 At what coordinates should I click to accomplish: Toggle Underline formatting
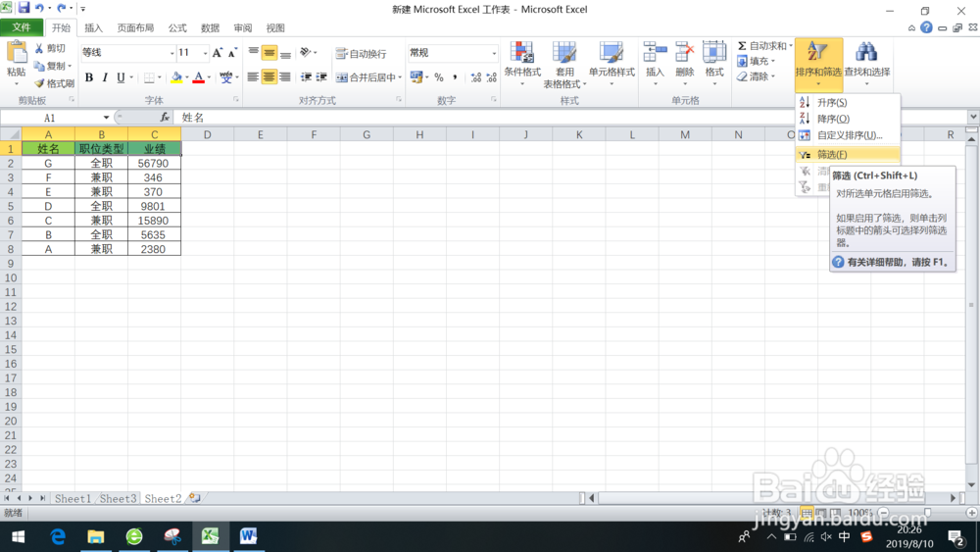pyautogui.click(x=121, y=77)
